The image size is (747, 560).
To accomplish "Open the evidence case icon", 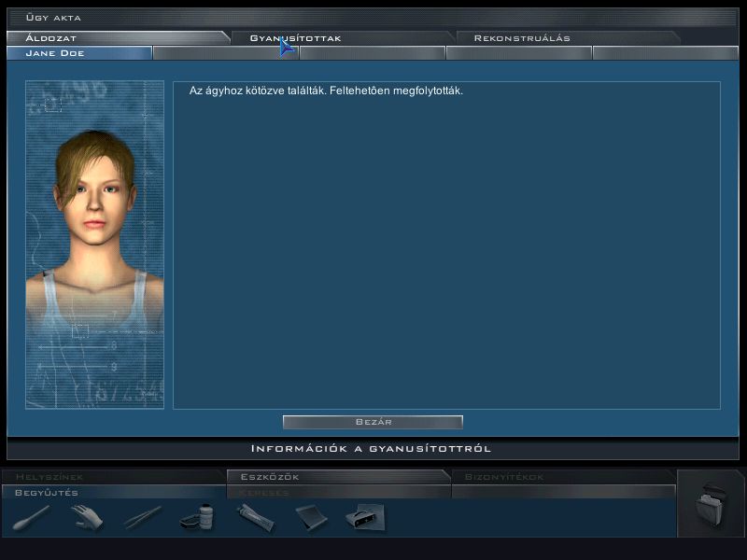I will (x=711, y=506).
